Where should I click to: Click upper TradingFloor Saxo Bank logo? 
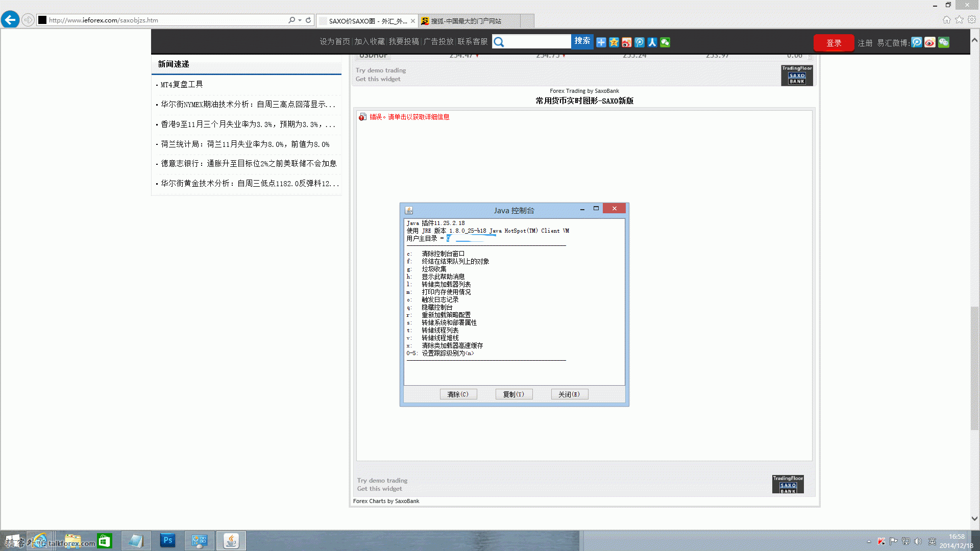click(797, 75)
